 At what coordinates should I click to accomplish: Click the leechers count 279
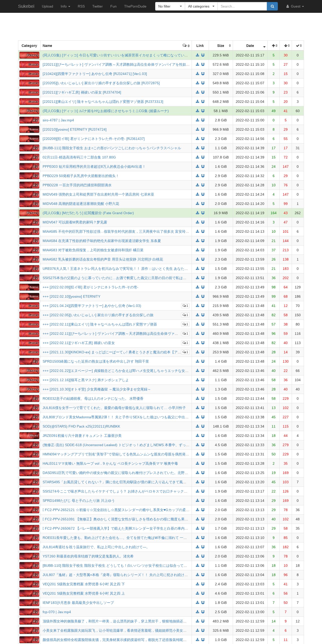coord(286,445)
